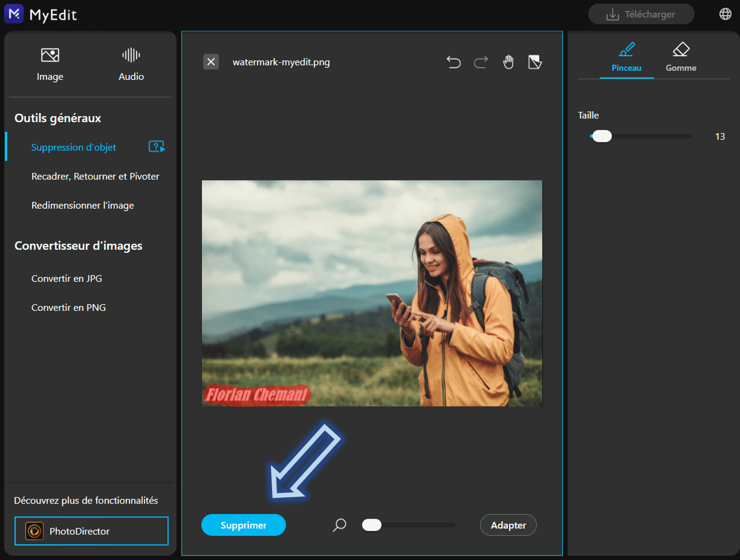Choose Convertir en JPG
The width and height of the screenshot is (740, 560).
(67, 279)
